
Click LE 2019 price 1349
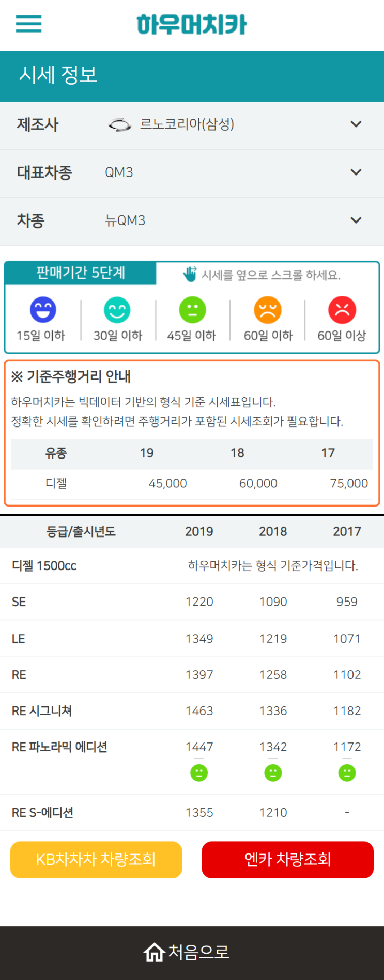(x=199, y=639)
